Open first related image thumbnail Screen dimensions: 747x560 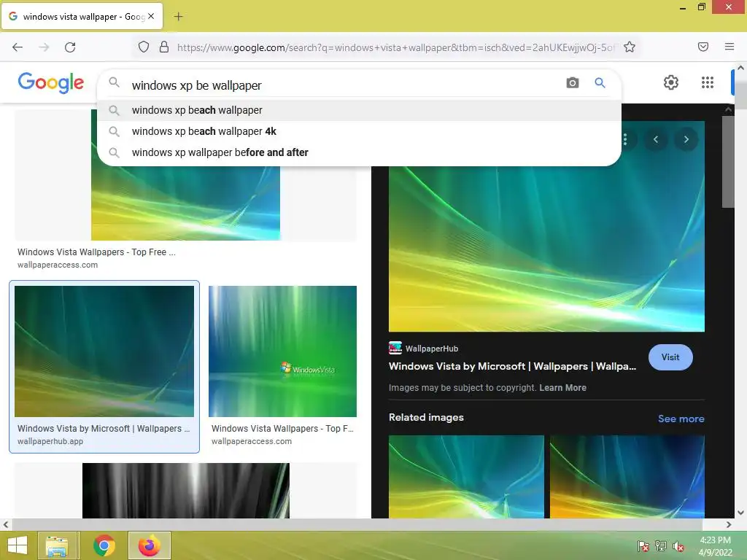[466, 476]
